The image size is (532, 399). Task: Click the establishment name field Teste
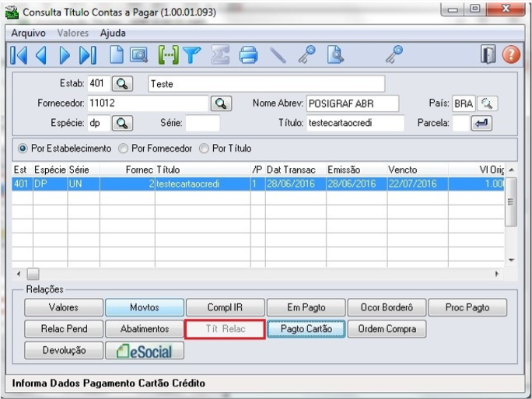coord(266,84)
